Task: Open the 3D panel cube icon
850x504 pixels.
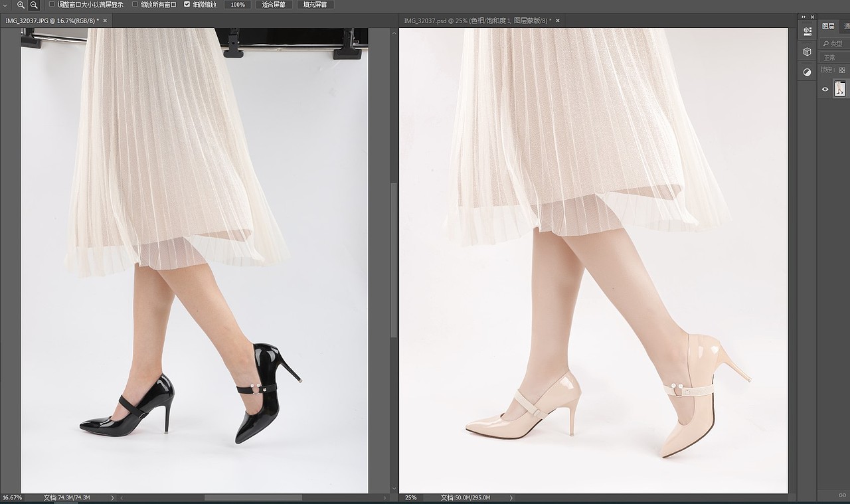Action: (x=807, y=51)
